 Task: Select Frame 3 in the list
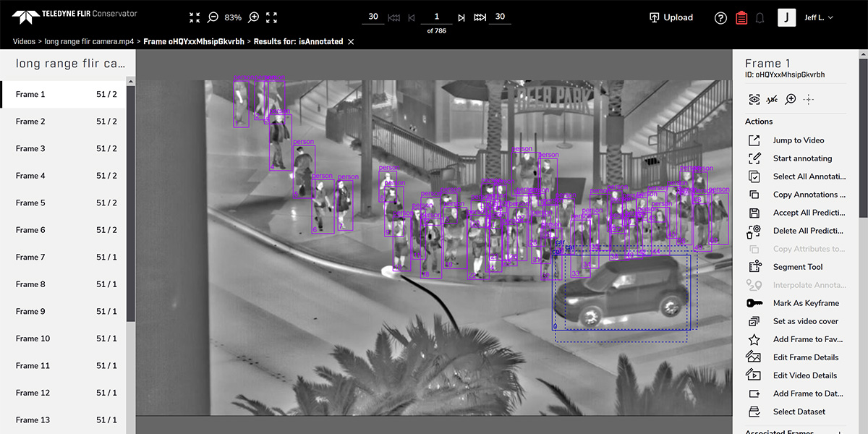tap(63, 148)
